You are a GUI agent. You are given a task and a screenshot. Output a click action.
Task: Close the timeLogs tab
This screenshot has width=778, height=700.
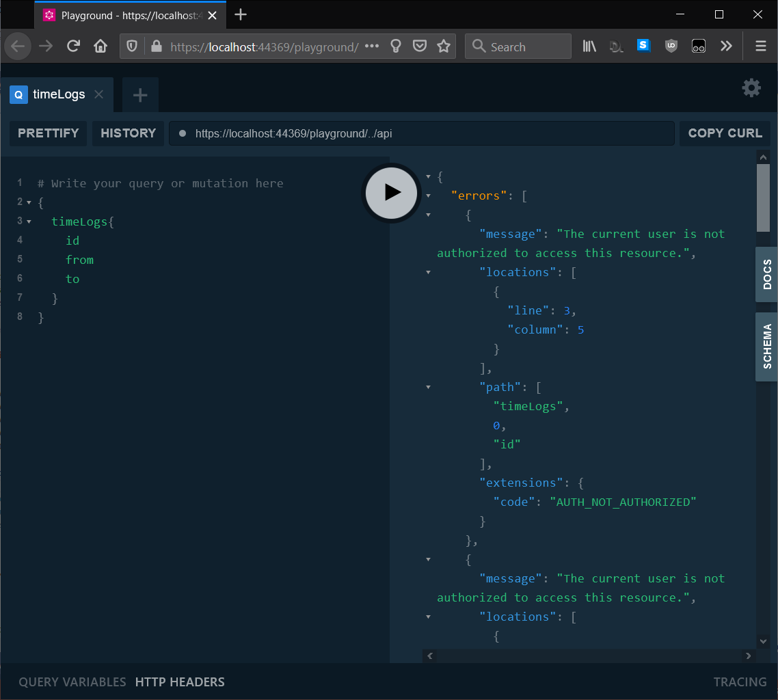pos(98,94)
